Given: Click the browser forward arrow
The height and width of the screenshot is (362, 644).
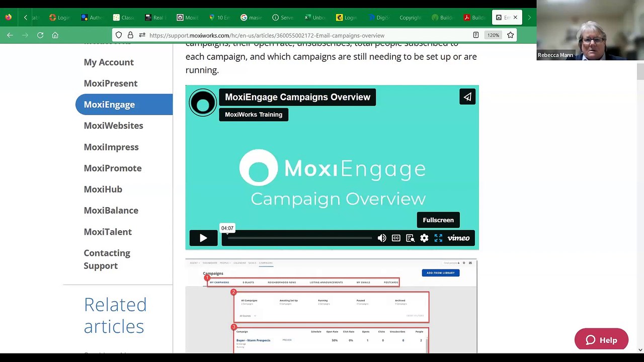Looking at the screenshot, I should 25,35.
